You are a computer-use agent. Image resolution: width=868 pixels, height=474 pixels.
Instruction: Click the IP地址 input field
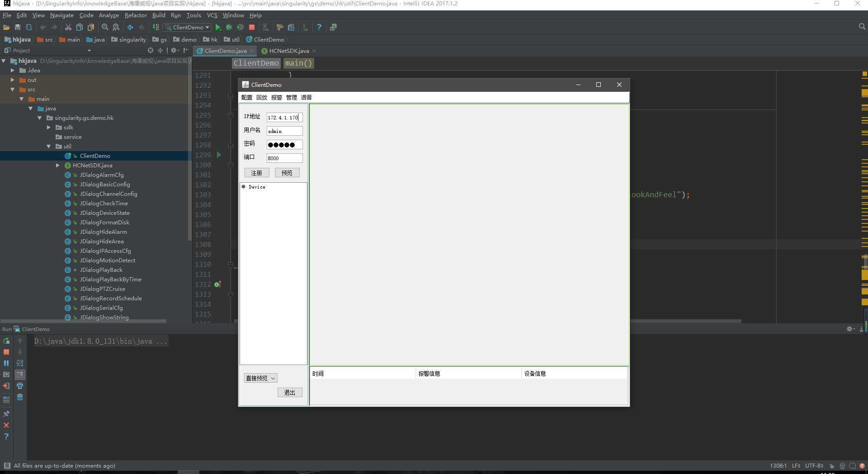[284, 117]
